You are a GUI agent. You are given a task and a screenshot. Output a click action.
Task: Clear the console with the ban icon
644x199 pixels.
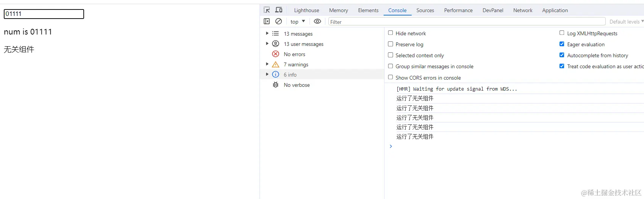point(278,22)
